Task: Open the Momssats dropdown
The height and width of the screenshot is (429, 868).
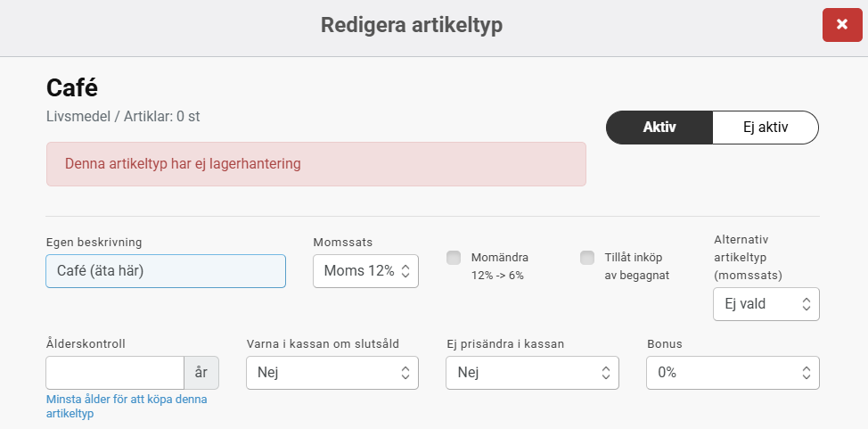Action: pos(365,271)
